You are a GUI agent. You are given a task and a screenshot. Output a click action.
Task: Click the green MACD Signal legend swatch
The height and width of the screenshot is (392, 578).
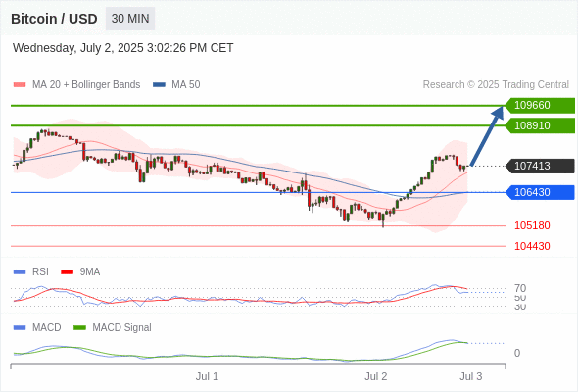click(x=79, y=328)
